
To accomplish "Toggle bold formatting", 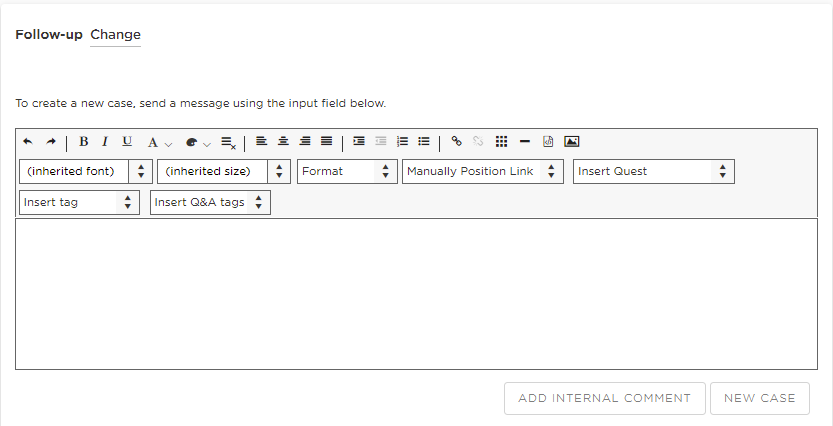I will (83, 141).
